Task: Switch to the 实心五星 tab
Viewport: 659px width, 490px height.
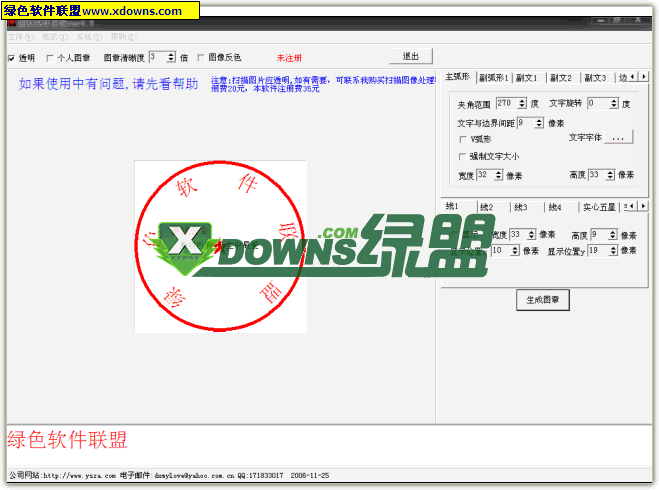Action: pyautogui.click(x=599, y=207)
